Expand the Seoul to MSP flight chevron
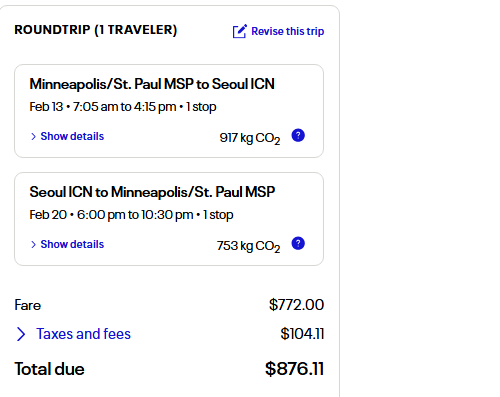Image resolution: width=500 pixels, height=397 pixels. tap(33, 244)
